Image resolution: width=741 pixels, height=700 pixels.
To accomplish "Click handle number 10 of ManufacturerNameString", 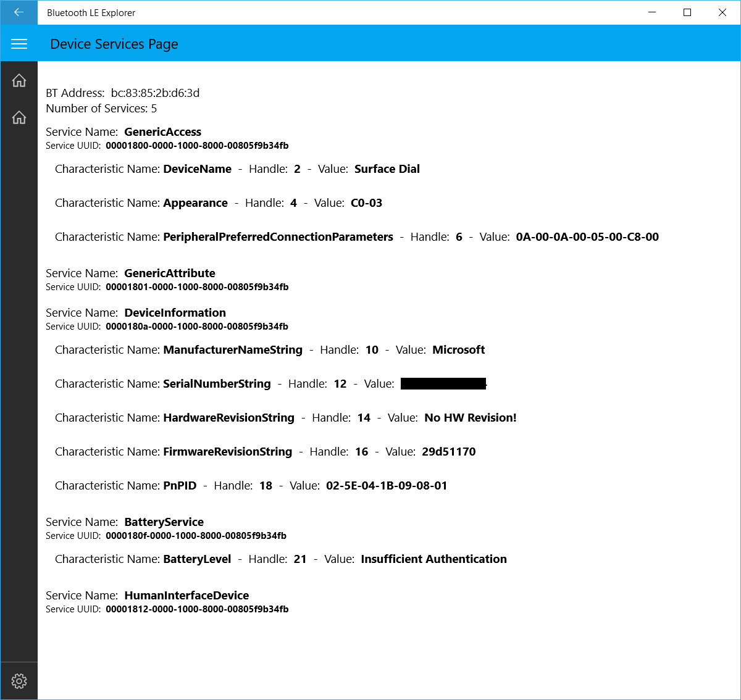I will 372,350.
